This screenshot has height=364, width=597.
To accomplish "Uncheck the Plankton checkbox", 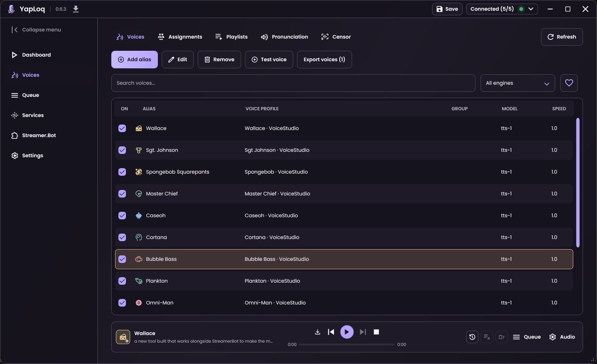I will click(122, 281).
